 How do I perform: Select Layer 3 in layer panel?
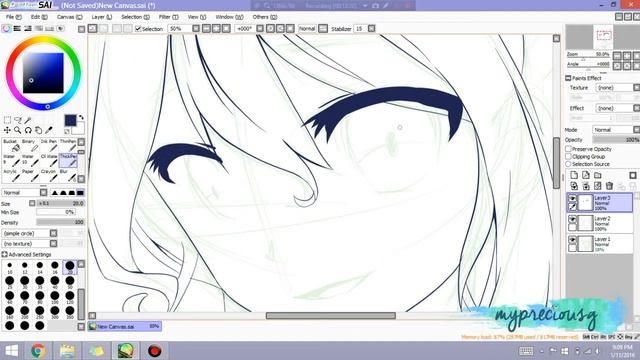(x=600, y=202)
